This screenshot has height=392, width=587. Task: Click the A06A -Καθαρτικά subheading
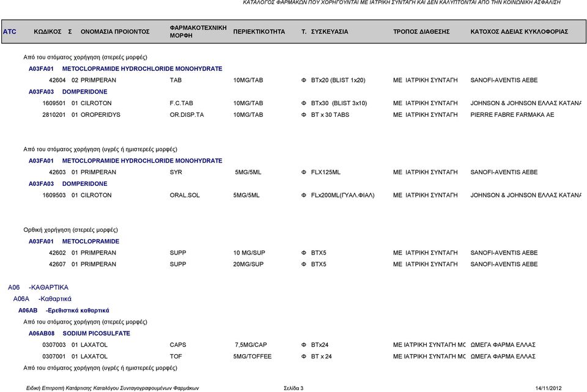(x=42, y=299)
